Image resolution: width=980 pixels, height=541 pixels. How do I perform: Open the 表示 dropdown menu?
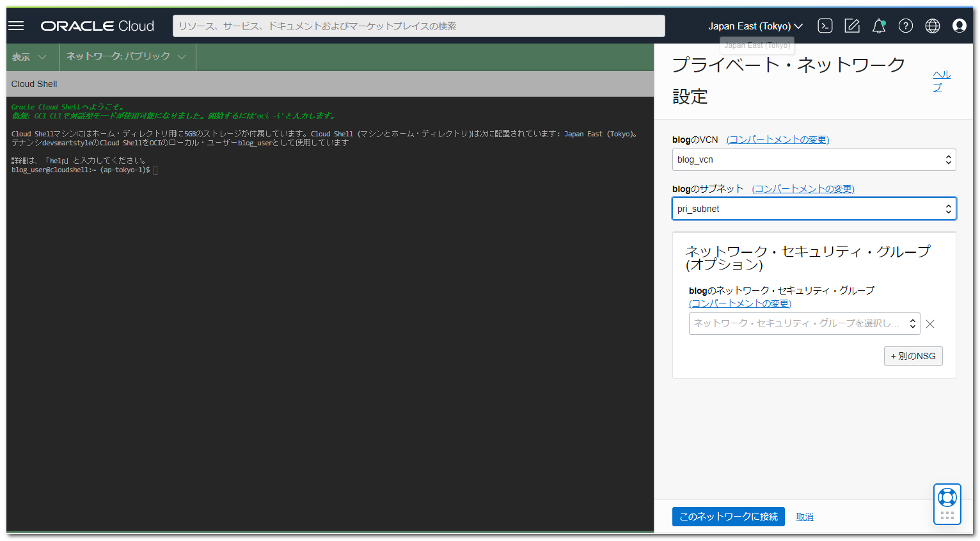point(29,57)
